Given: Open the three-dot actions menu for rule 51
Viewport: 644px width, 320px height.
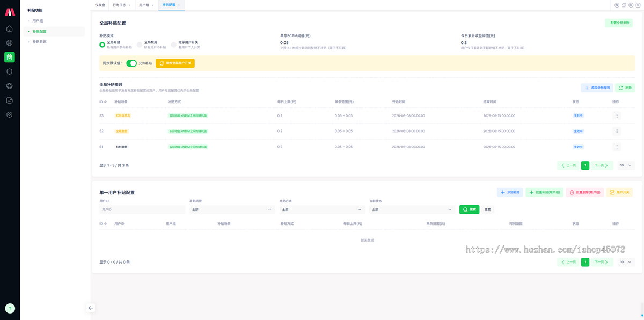Looking at the screenshot, I should coord(617,147).
